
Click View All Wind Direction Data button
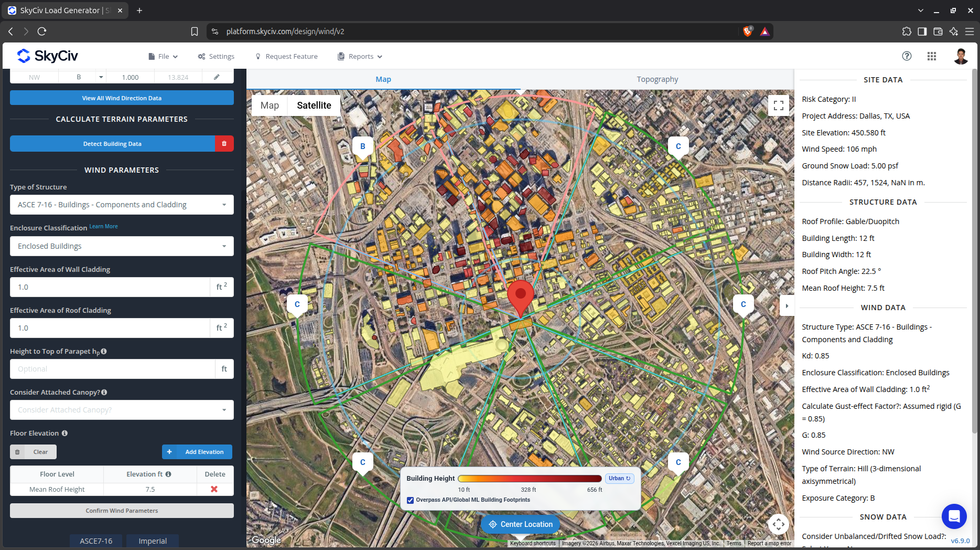[122, 98]
